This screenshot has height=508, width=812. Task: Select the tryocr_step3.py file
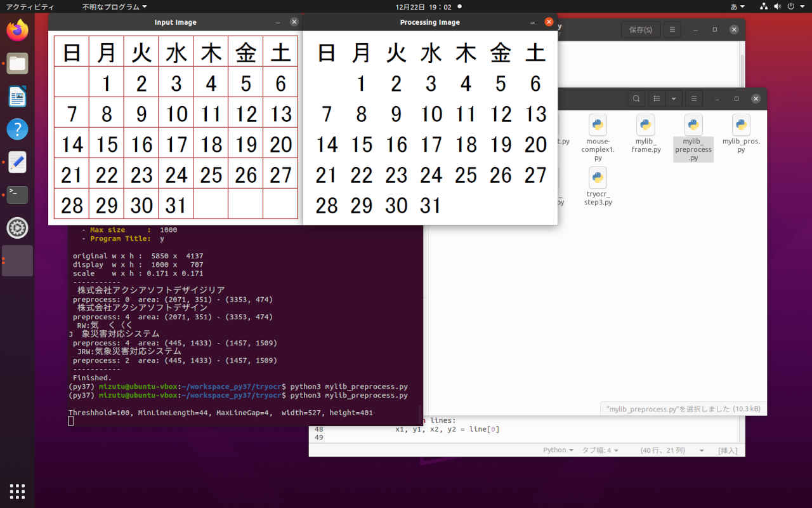pos(598,178)
